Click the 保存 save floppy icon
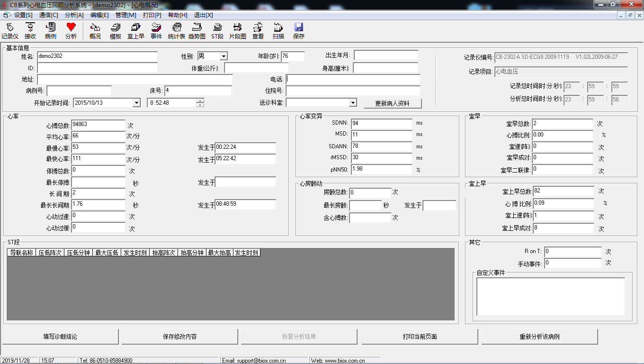 point(299,31)
